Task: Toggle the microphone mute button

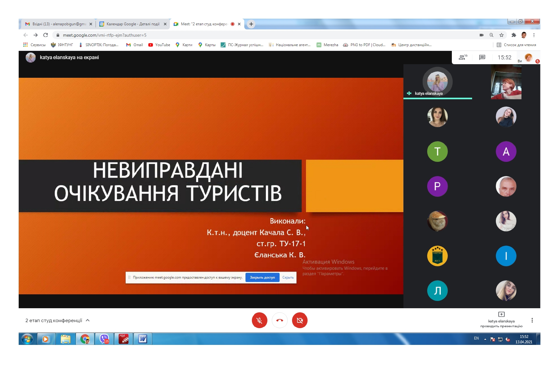Action: (x=259, y=320)
